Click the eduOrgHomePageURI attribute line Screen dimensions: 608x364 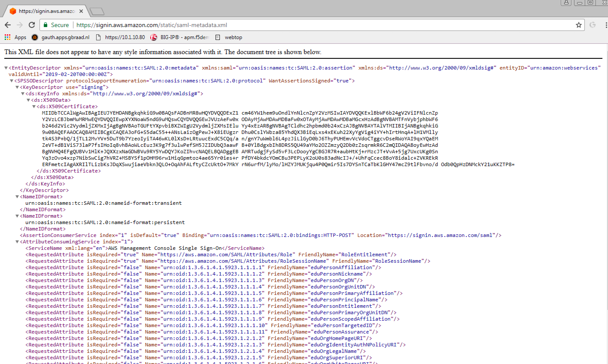(199, 338)
